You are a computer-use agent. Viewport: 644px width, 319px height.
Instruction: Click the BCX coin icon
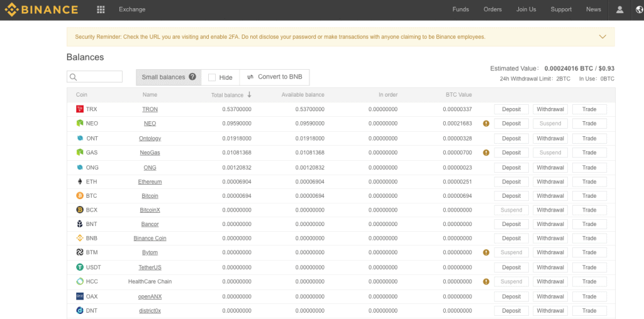80,210
